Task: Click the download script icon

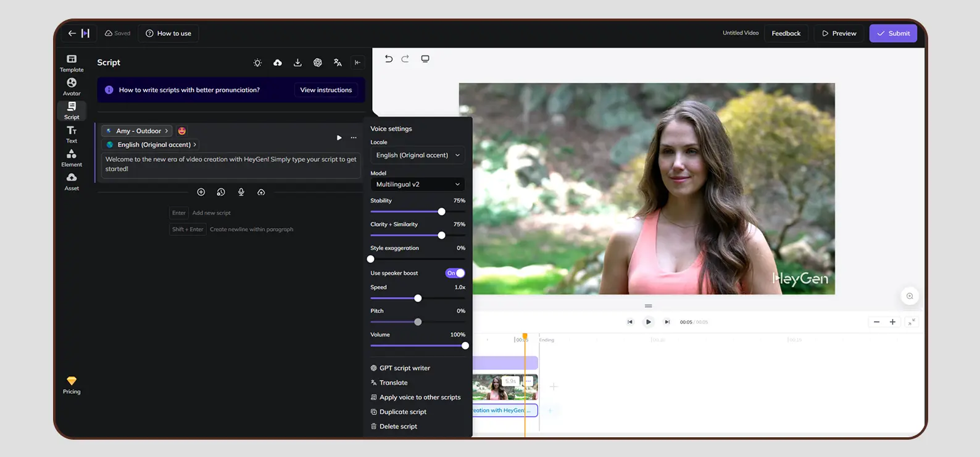Action: tap(297, 62)
